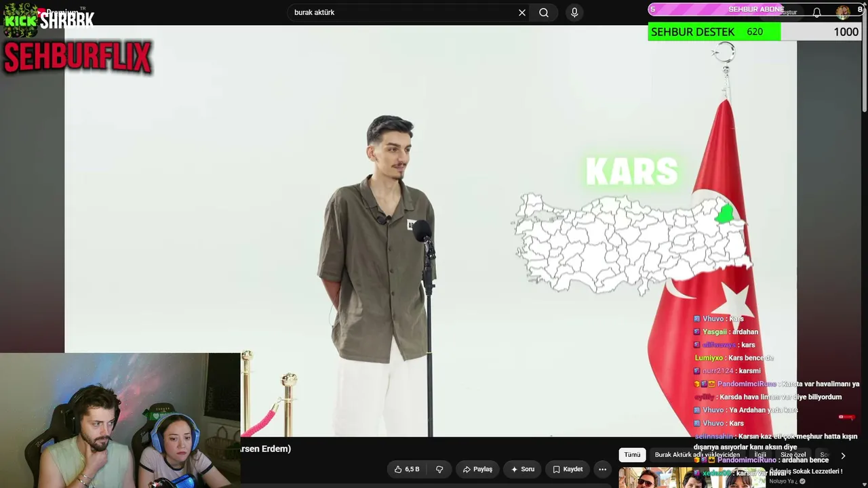Viewport: 868px width, 488px height.
Task: Select the İlgili filter chip
Action: click(x=760, y=455)
